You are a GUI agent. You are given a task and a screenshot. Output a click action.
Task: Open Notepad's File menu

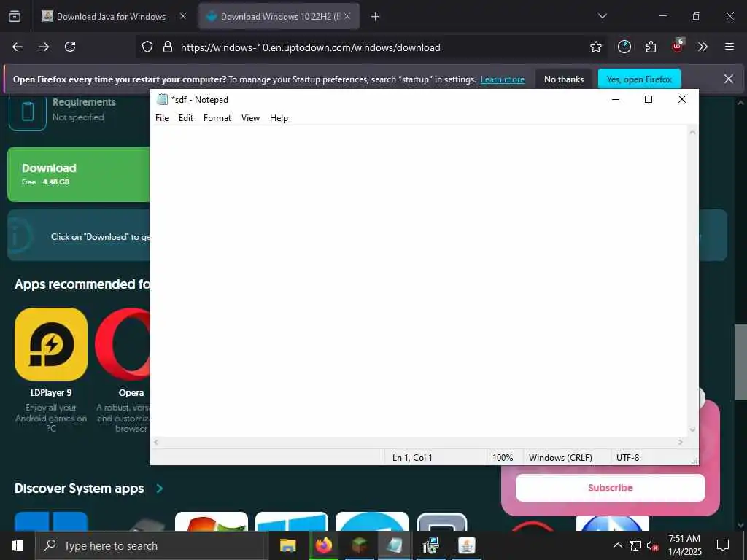162,118
